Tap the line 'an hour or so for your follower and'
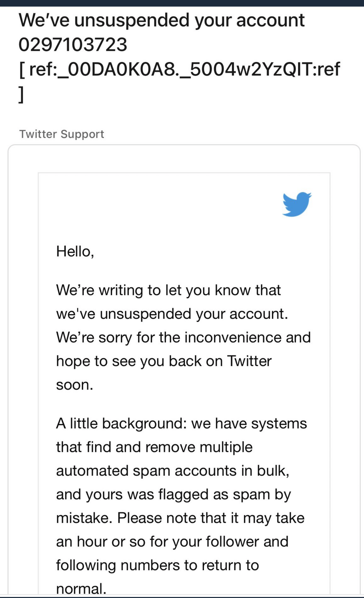The width and height of the screenshot is (364, 598). 172,542
